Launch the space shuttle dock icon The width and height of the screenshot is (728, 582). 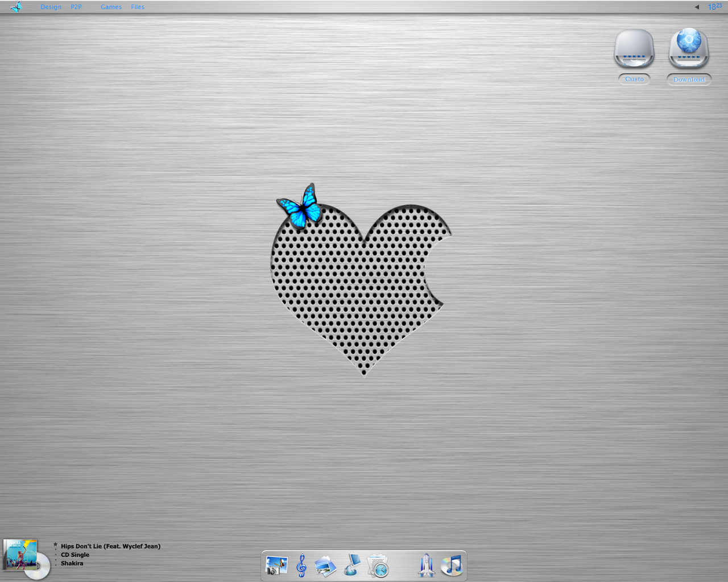426,566
